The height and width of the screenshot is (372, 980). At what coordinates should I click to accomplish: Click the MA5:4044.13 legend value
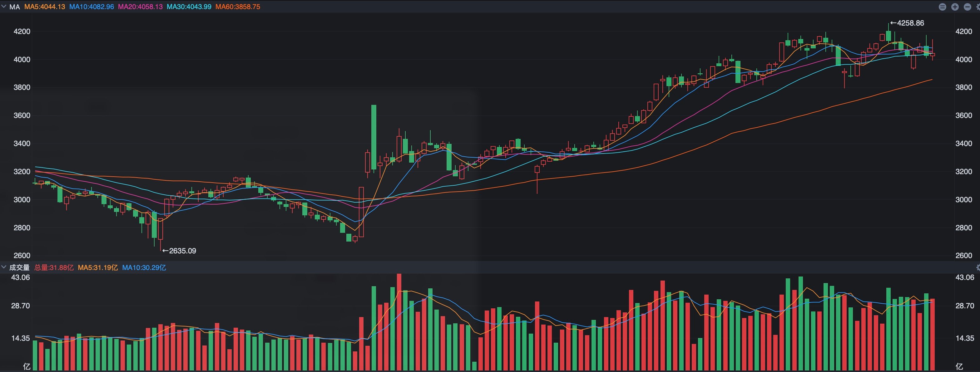pos(45,7)
